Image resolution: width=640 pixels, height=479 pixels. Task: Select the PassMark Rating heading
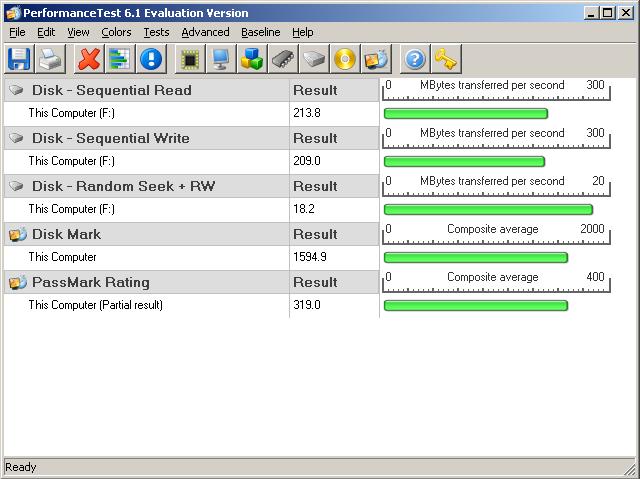pyautogui.click(x=91, y=282)
